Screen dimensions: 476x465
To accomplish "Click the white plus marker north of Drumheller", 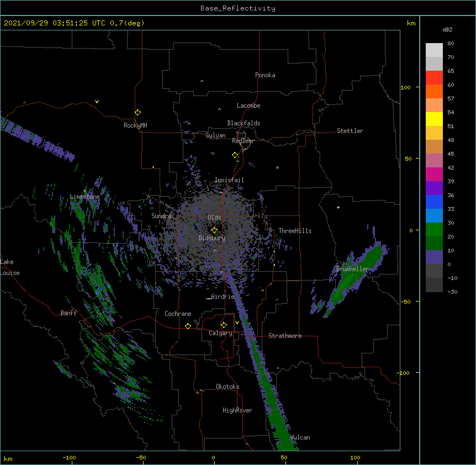I will (338, 207).
